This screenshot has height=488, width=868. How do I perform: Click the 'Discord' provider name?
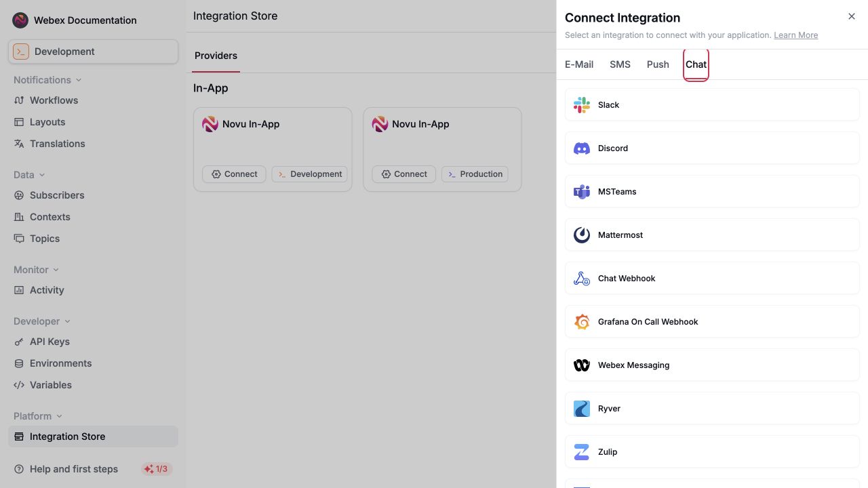point(613,148)
